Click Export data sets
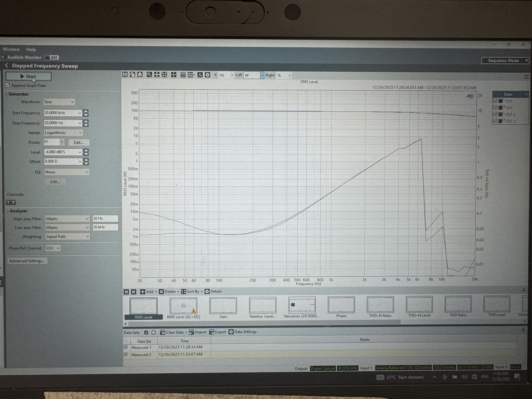The image size is (532, 399). [218, 332]
